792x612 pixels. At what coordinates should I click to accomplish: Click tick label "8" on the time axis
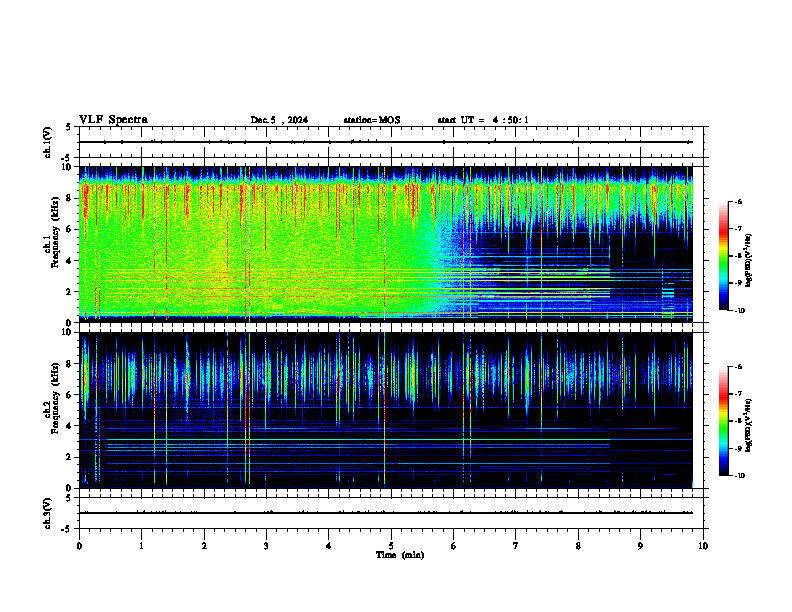tap(578, 546)
